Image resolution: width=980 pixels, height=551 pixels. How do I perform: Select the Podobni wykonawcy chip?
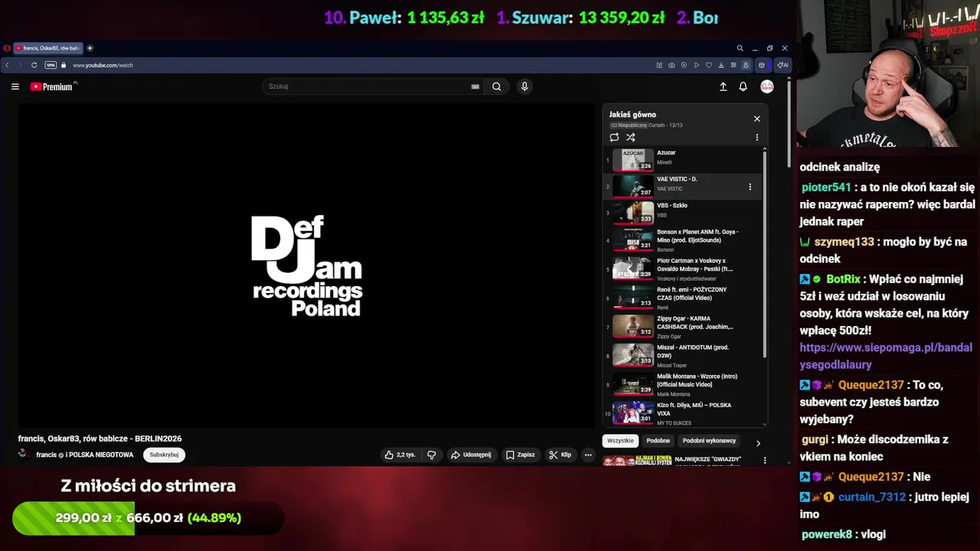(x=709, y=441)
